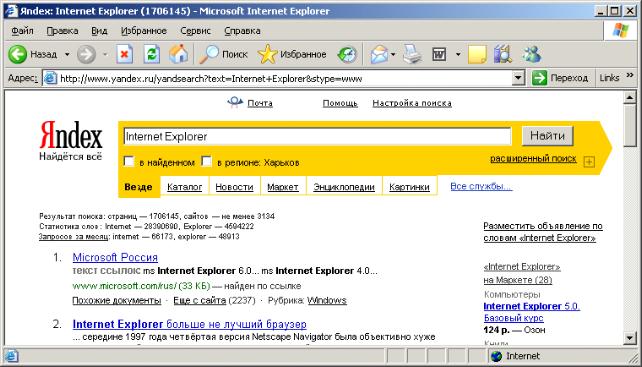Open the Back button history dropdown arrow
The height and width of the screenshot is (367, 642).
pos(67,54)
